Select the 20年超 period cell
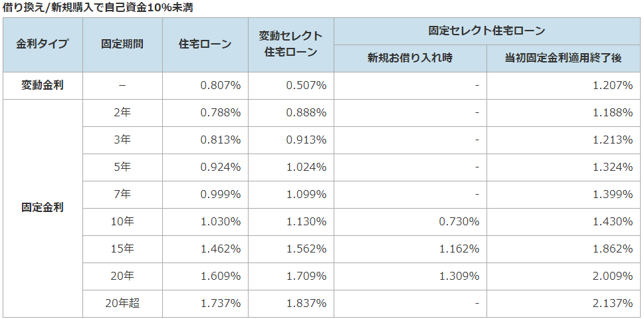 [x=122, y=304]
